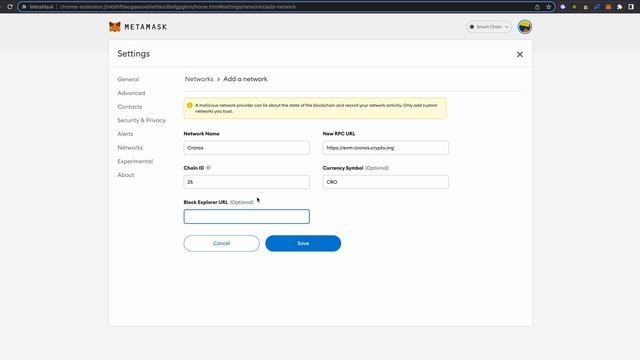Focus the New RPC URL field
Image resolution: width=640 pixels, height=360 pixels.
[386, 148]
